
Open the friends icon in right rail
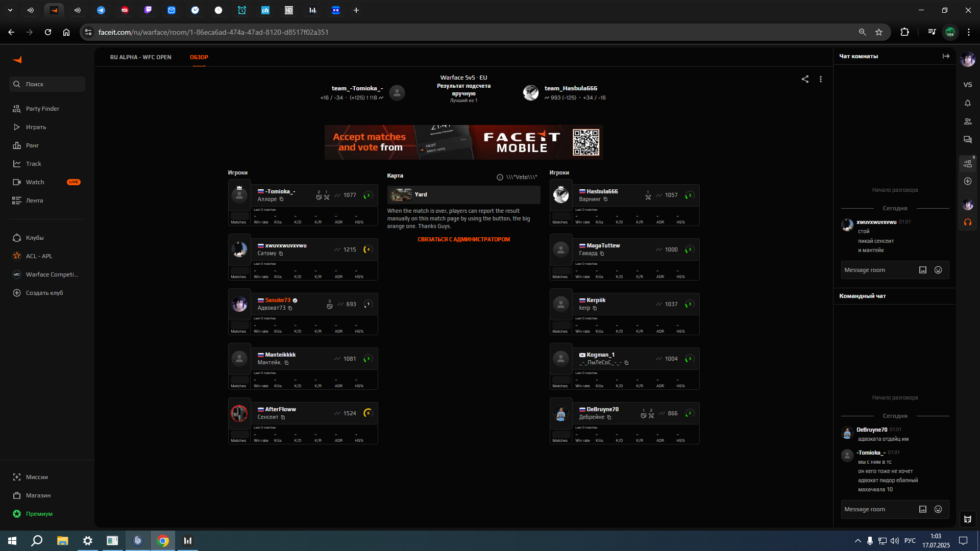968,121
